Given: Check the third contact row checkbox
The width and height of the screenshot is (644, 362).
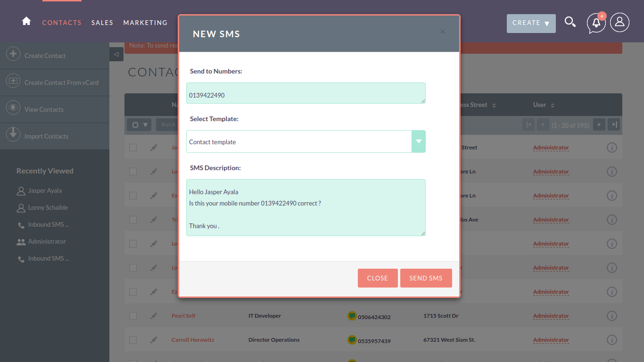Looking at the screenshot, I should (x=133, y=196).
